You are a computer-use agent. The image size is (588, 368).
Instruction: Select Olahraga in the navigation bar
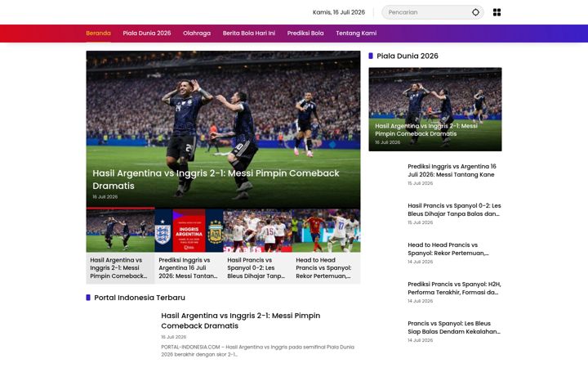[x=197, y=33]
